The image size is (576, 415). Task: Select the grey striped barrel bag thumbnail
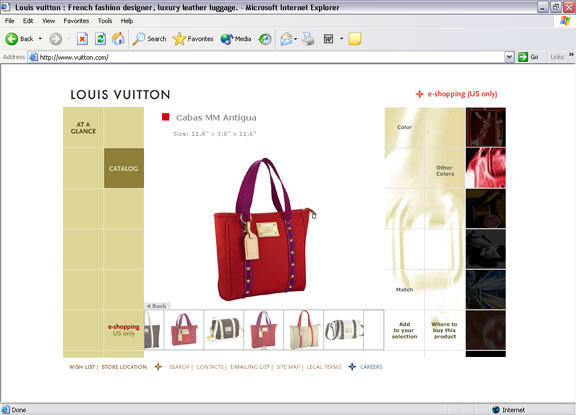(224, 330)
